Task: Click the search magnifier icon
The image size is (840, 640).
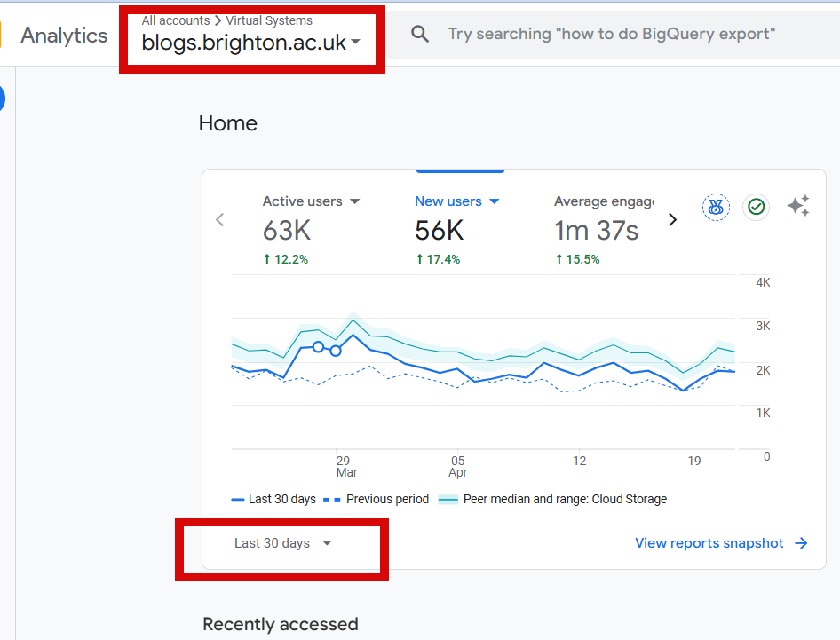Action: pyautogui.click(x=420, y=34)
